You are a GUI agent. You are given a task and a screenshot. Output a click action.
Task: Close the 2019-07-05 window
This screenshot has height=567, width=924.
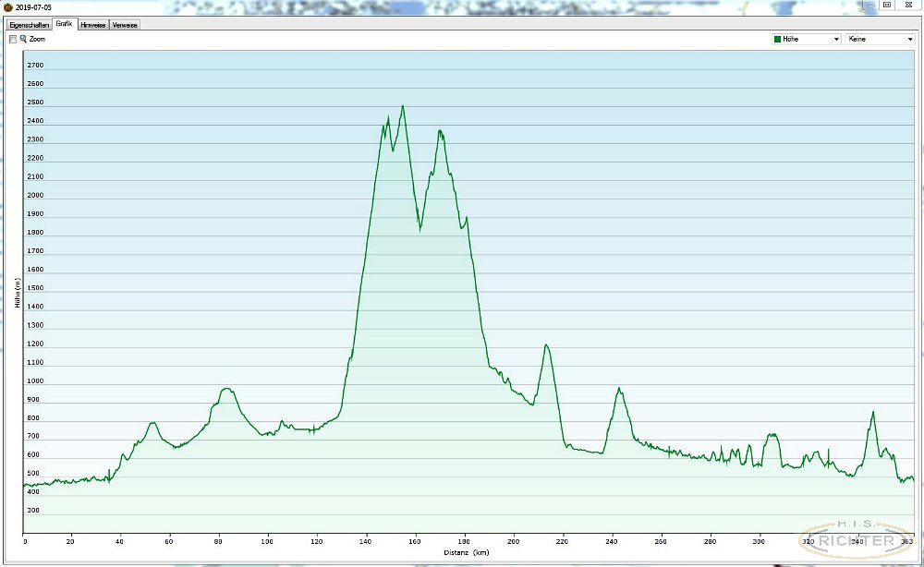908,5
